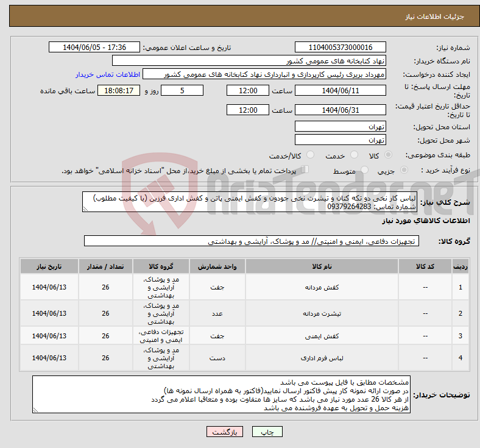Click the quantity 26 in لباس فرم اداری row
Screen dimensions: 480x448
pos(105,358)
